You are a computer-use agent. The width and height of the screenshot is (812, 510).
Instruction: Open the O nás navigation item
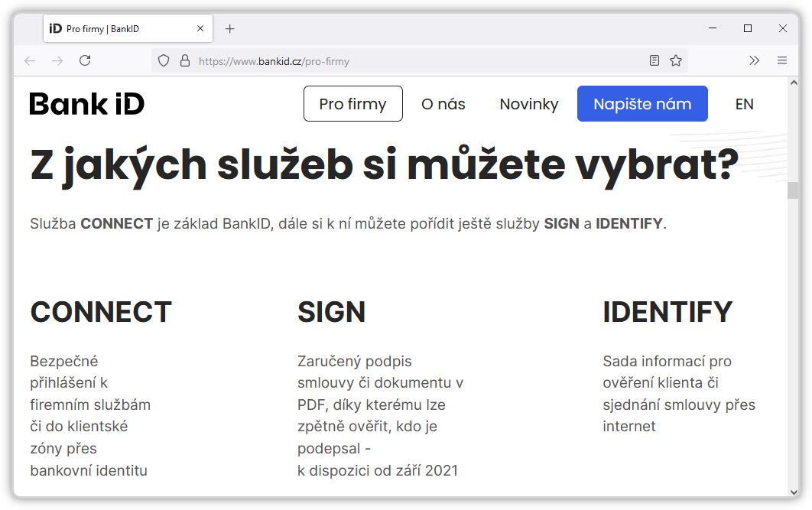443,104
